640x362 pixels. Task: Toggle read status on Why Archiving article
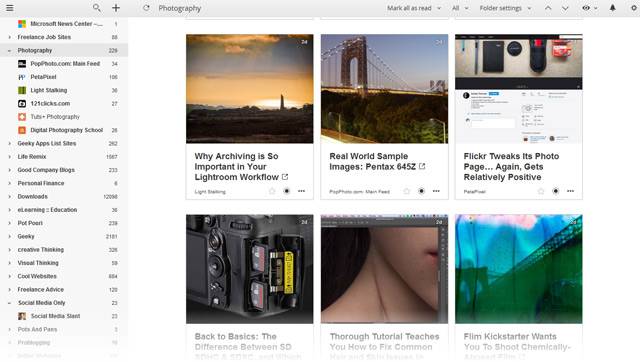pyautogui.click(x=287, y=191)
